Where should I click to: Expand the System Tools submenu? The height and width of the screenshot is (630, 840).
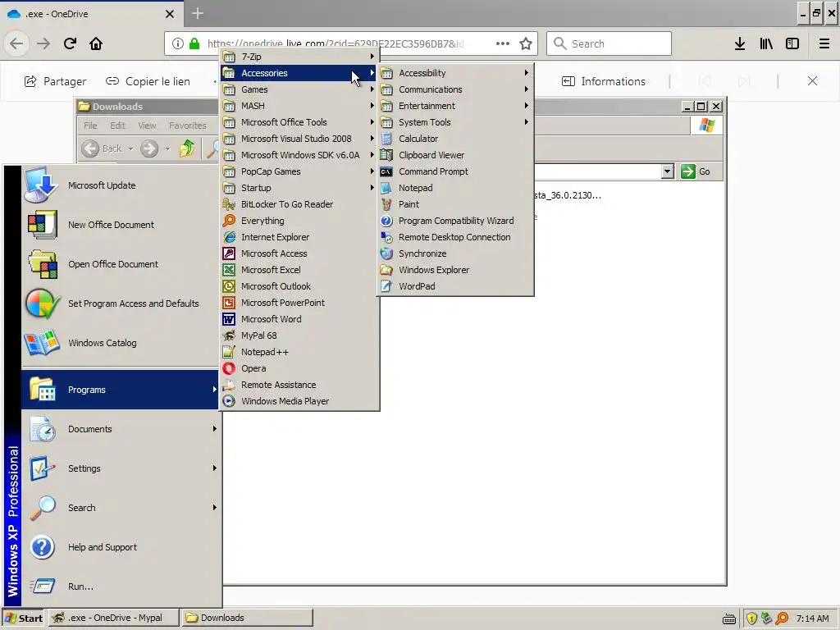(455, 122)
